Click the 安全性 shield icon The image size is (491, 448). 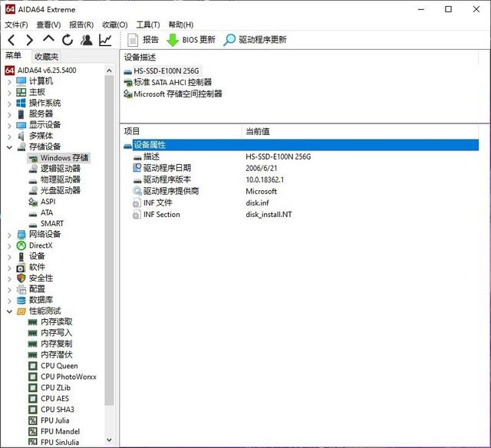(21, 278)
